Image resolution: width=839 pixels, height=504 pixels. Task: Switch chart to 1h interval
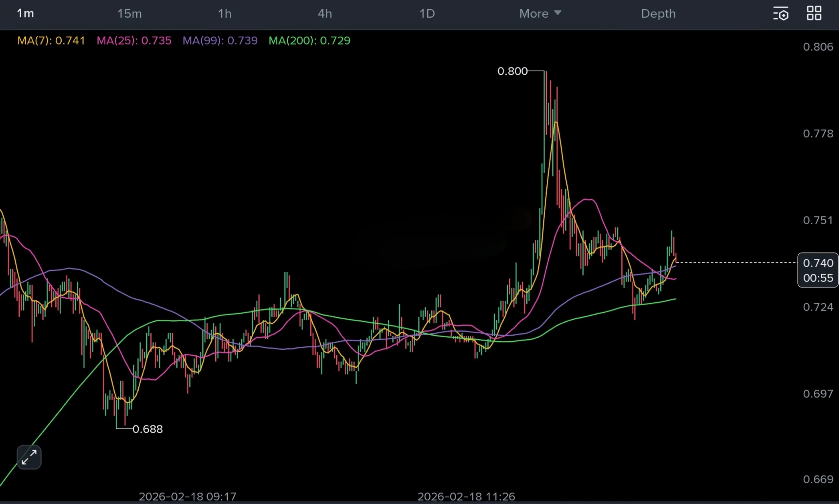click(224, 13)
